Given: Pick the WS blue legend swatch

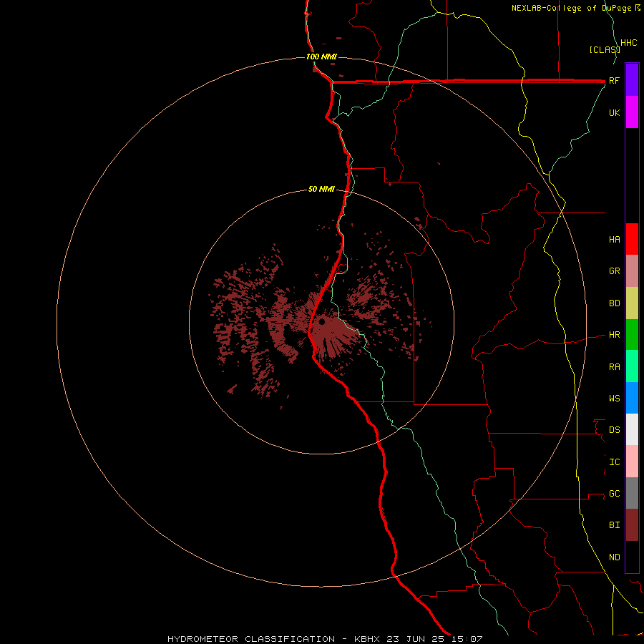Looking at the screenshot, I should [632, 398].
